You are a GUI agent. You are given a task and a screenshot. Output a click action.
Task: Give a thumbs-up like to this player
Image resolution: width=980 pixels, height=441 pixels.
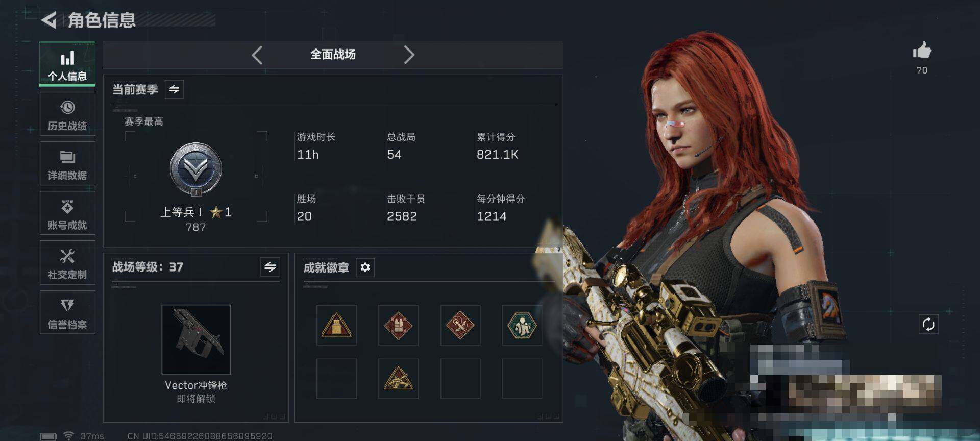point(922,51)
